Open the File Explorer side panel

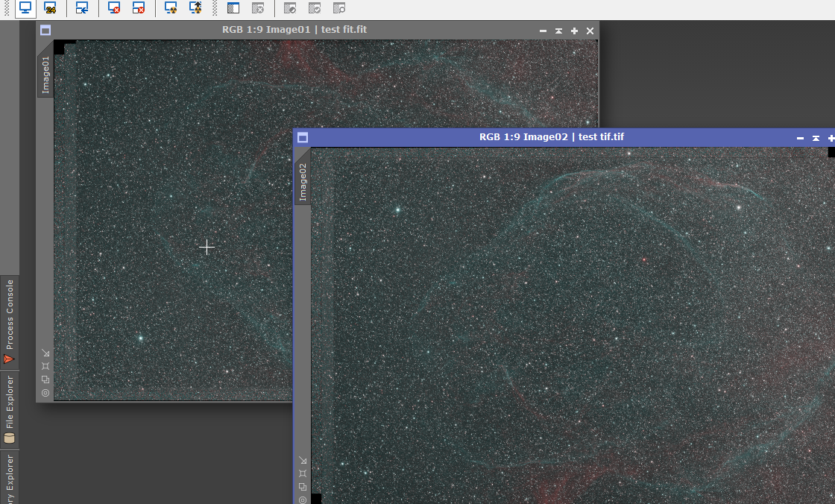click(10, 409)
